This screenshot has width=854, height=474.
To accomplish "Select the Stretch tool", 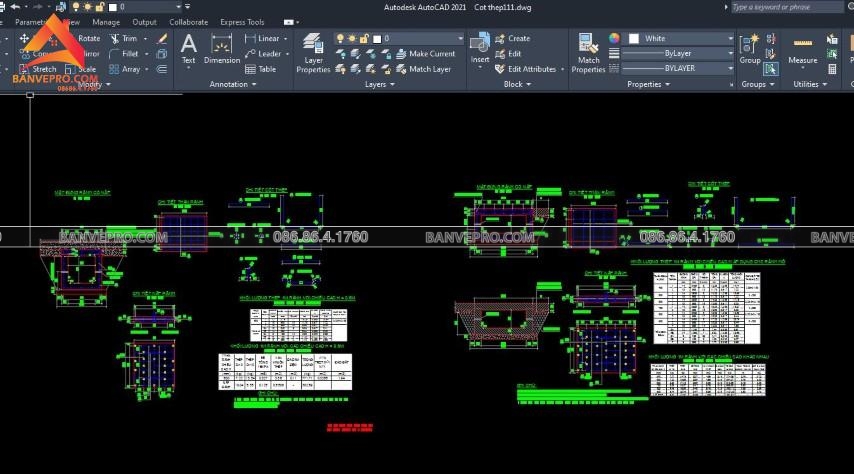I will [x=38, y=69].
